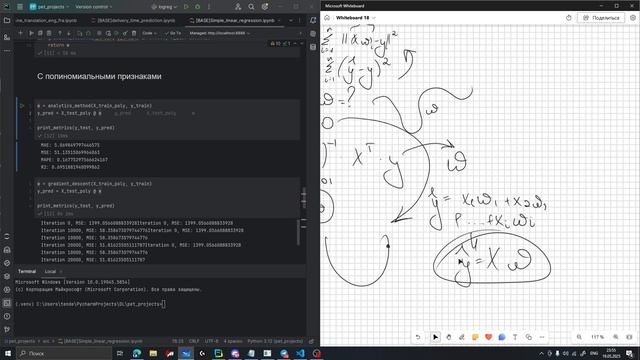This screenshot has width=640, height=360.
Task: Delete cell using trash icon in notebook toolbar
Action: tap(134, 33)
